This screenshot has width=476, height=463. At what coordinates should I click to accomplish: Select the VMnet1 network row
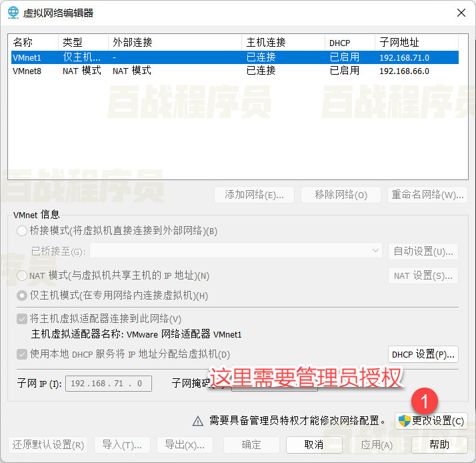pos(235,57)
